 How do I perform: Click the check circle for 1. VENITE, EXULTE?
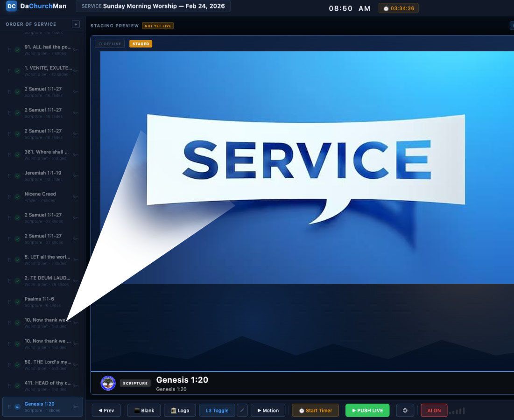tap(17, 71)
